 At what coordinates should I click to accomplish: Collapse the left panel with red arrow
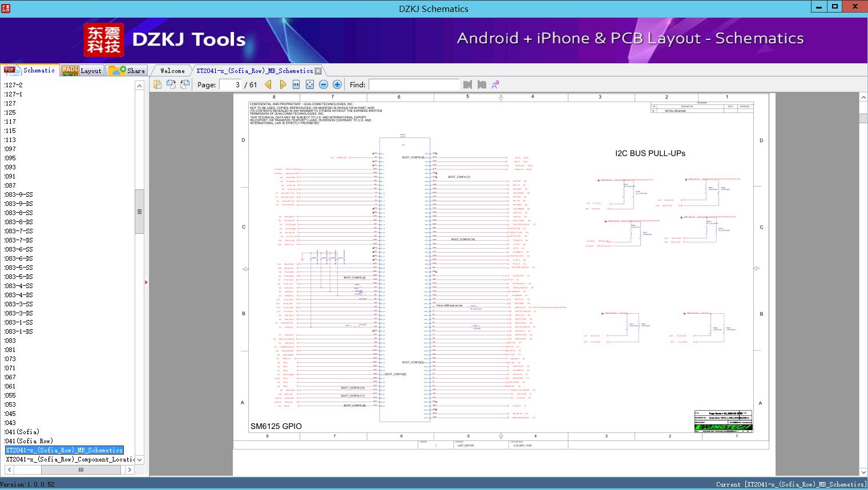146,282
